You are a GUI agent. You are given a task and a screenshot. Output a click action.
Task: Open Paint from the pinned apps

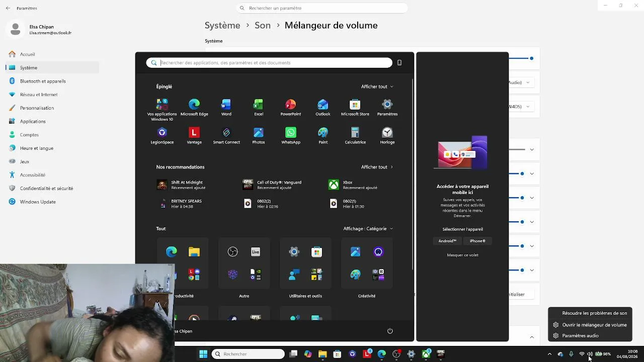click(323, 136)
